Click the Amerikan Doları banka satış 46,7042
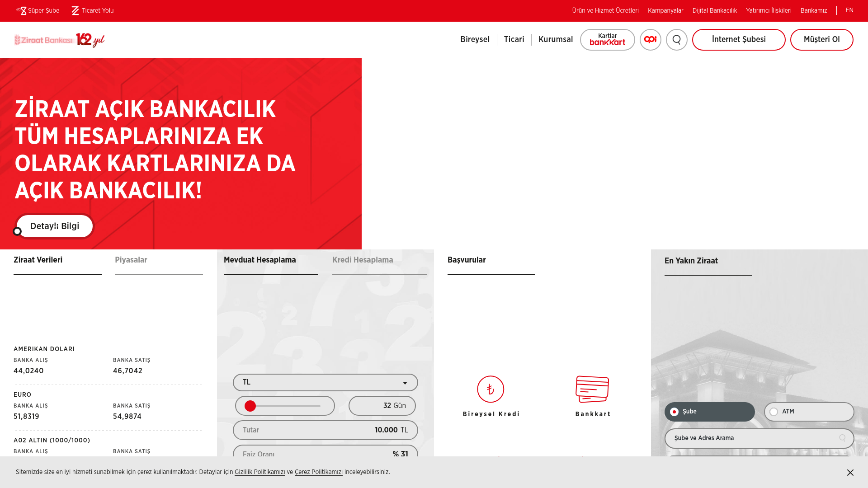 (127, 371)
